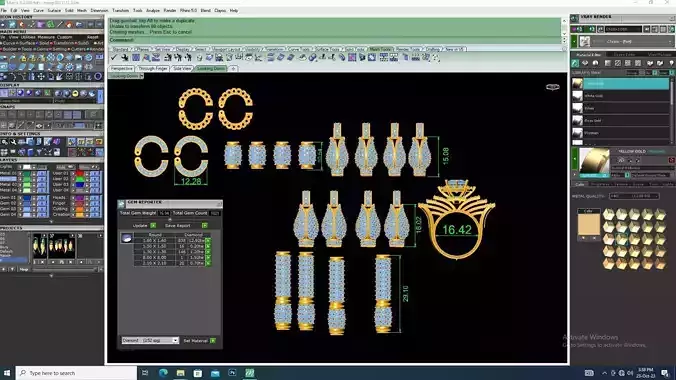Click the green arrow on the 1.60 X 1.60 row
The image size is (676, 380).
[x=208, y=241]
